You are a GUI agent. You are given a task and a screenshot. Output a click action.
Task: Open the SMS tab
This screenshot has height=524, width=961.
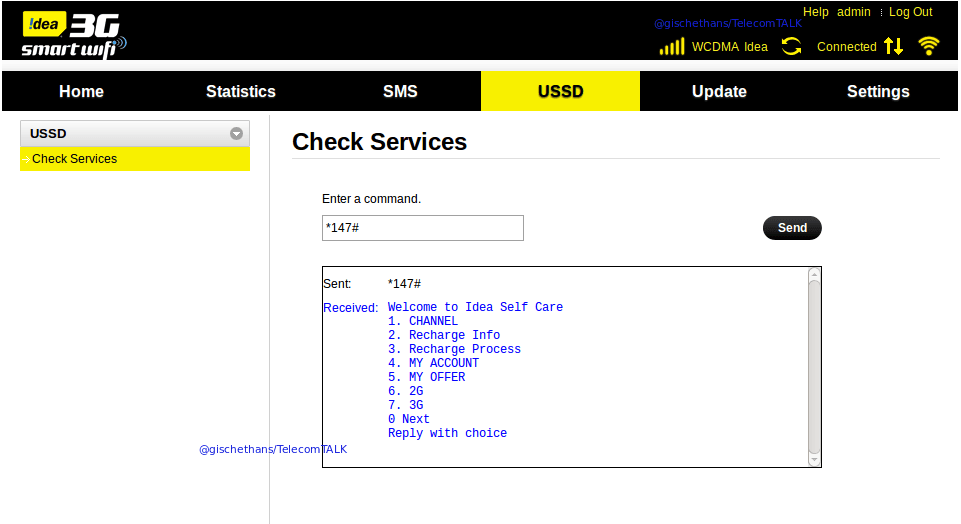[x=400, y=91]
